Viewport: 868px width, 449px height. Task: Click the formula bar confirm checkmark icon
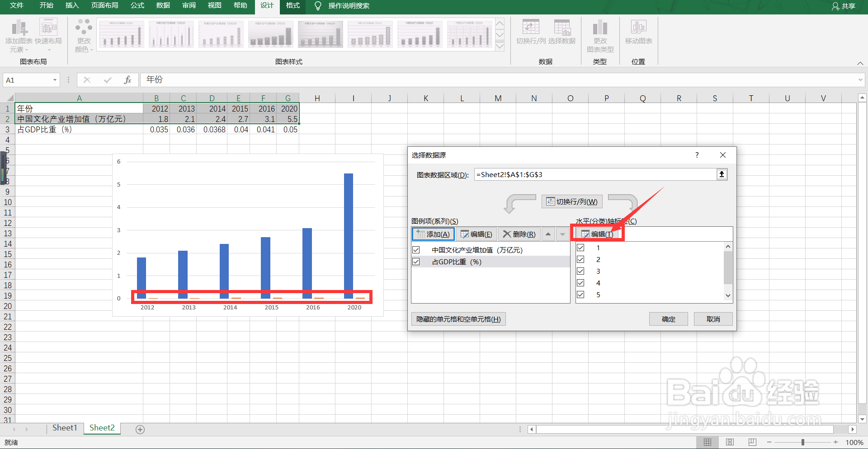click(108, 80)
